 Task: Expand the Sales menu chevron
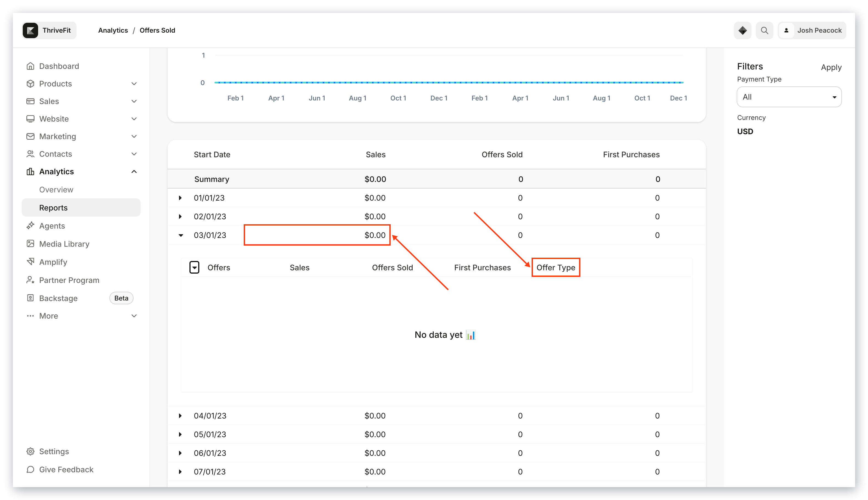pyautogui.click(x=134, y=101)
